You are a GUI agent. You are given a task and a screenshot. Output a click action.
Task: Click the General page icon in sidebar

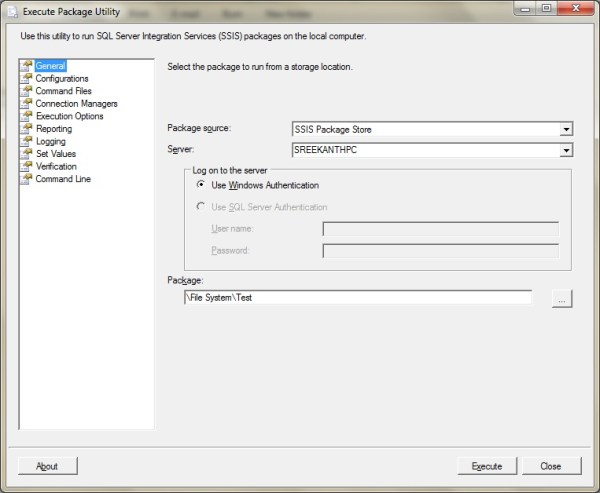[x=27, y=66]
